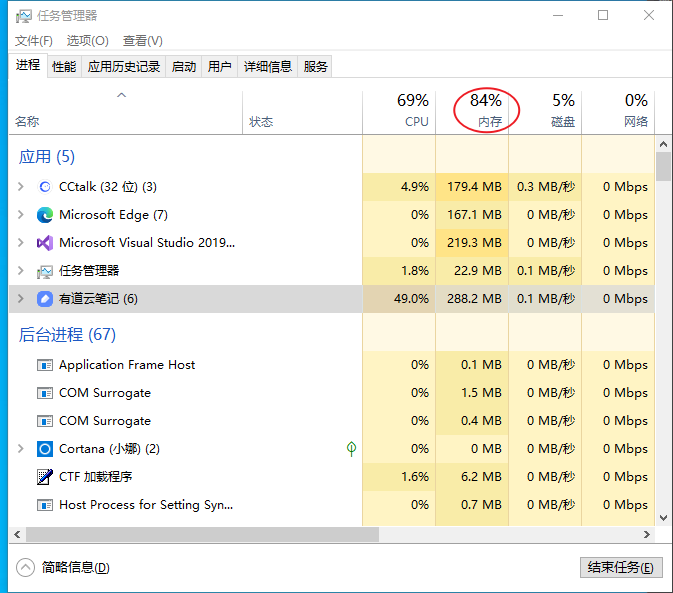
Task: Switch to the 启动 tab
Action: (184, 67)
